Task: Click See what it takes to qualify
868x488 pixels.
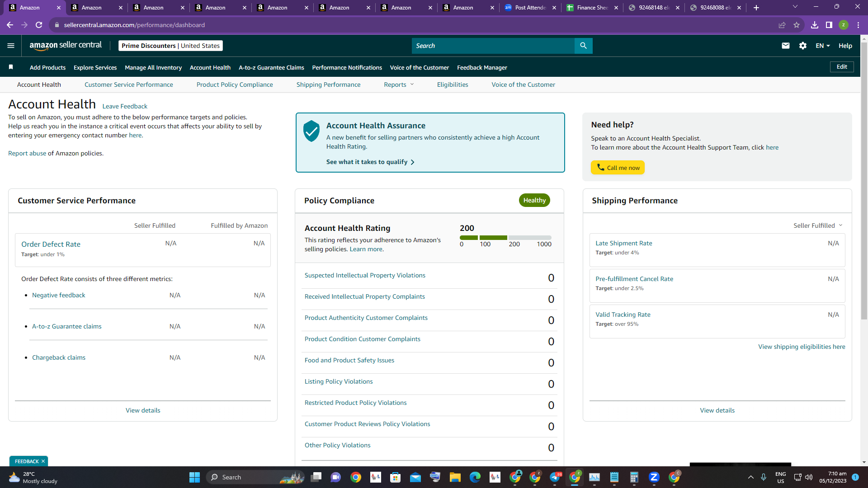Action: [370, 162]
